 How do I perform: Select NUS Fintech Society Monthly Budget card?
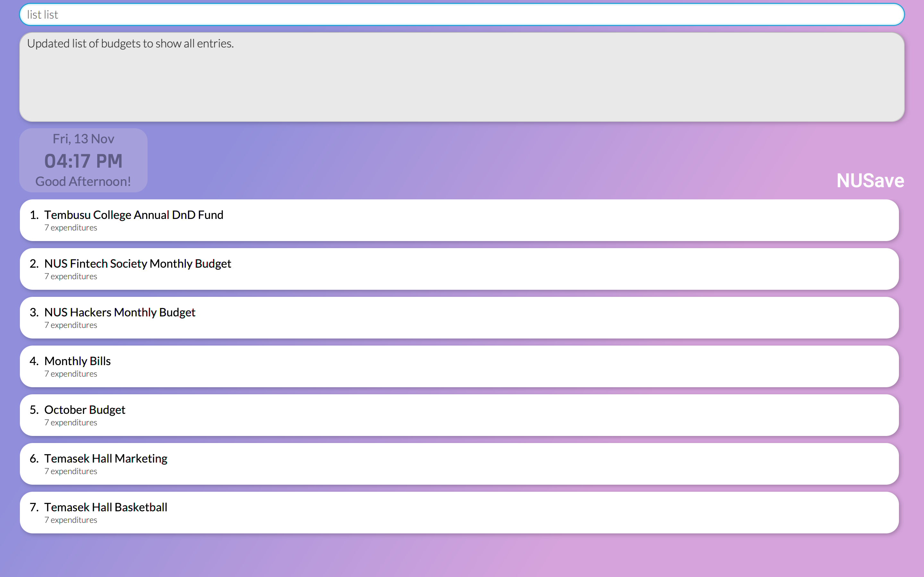(x=459, y=269)
